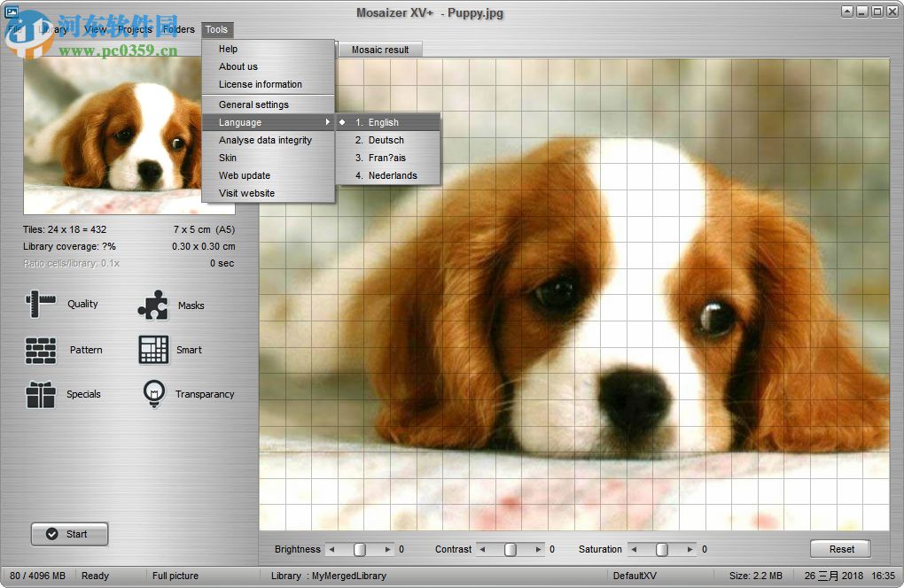904x588 pixels.
Task: Expand the Language submenu
Action: [x=238, y=122]
